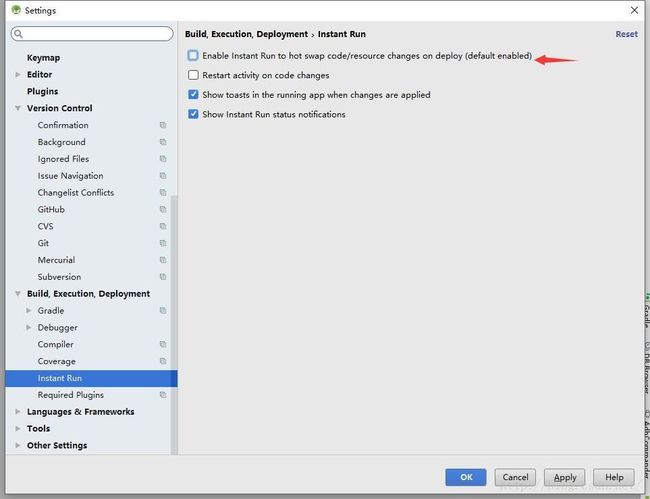
Task: Click the Android Studio logo in title bar
Action: (16, 10)
